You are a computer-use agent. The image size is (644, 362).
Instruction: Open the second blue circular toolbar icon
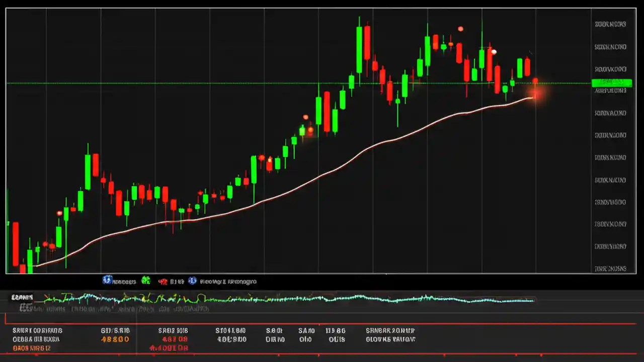(193, 281)
